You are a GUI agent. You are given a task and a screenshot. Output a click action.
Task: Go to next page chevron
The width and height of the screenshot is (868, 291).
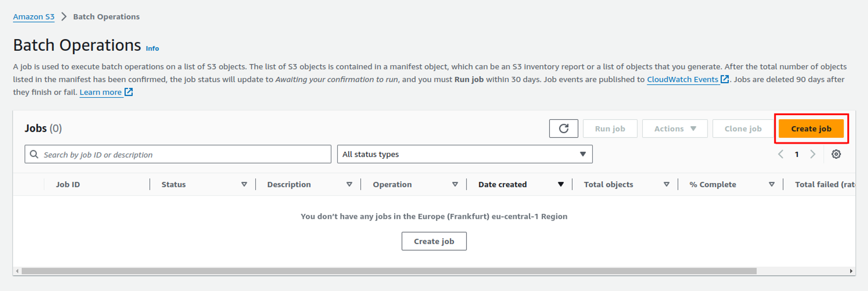[x=812, y=154]
